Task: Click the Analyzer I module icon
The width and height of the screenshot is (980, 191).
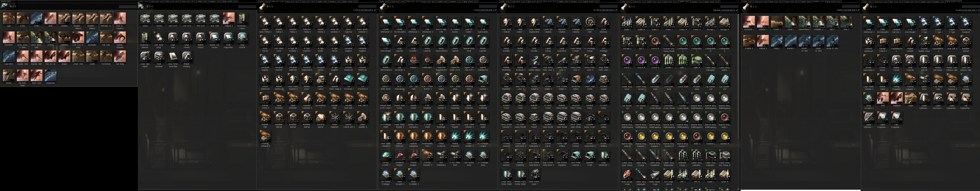Action: click(413, 60)
